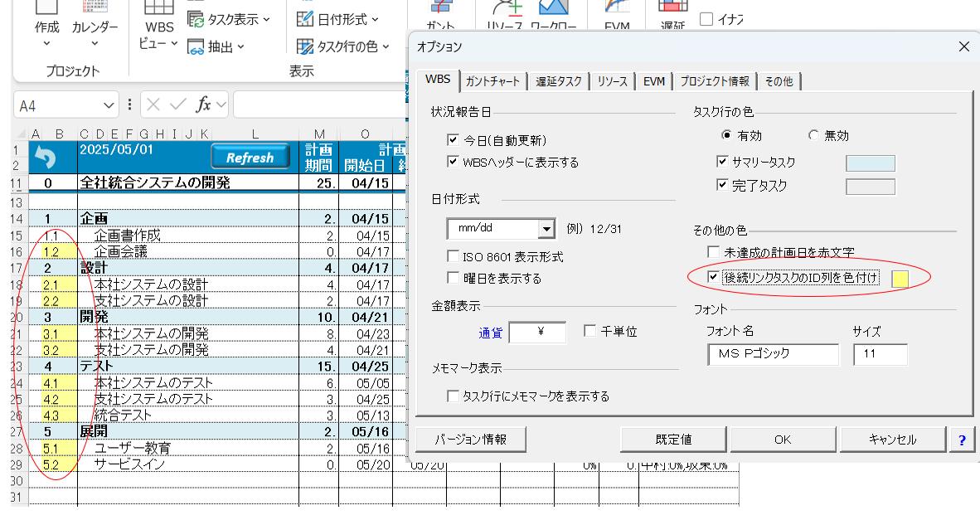Open the mm/dd date format dropdown

[x=545, y=228]
